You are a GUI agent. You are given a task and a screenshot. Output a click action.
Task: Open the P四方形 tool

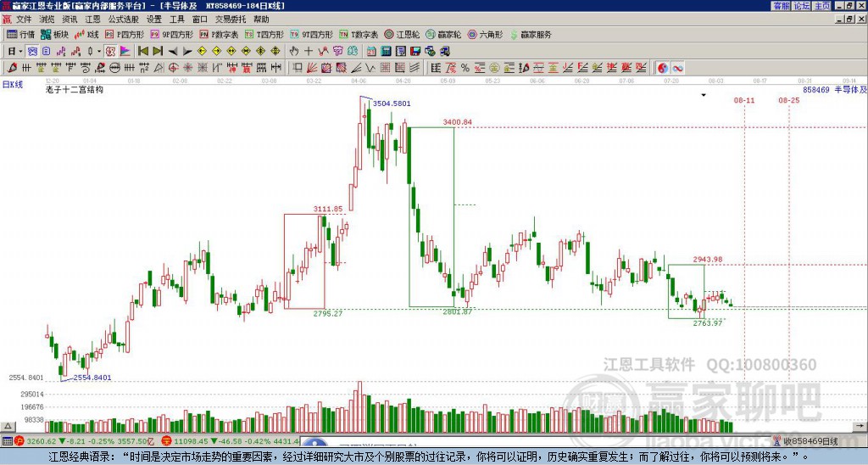125,34
